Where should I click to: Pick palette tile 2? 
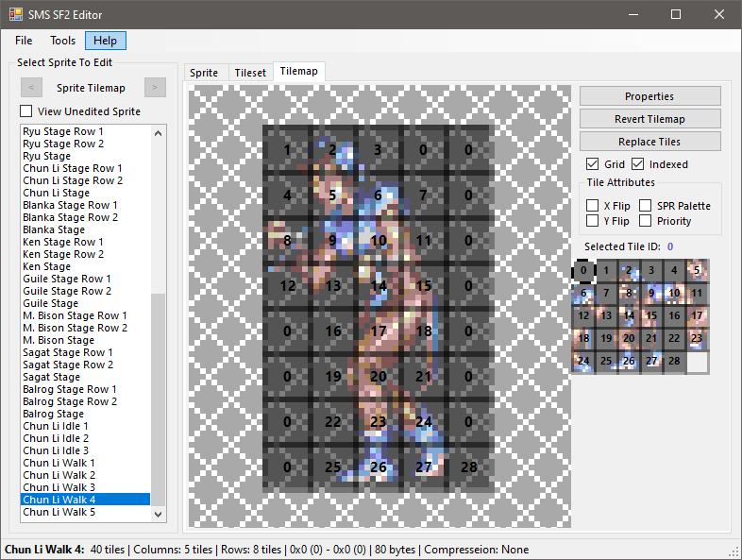629,270
